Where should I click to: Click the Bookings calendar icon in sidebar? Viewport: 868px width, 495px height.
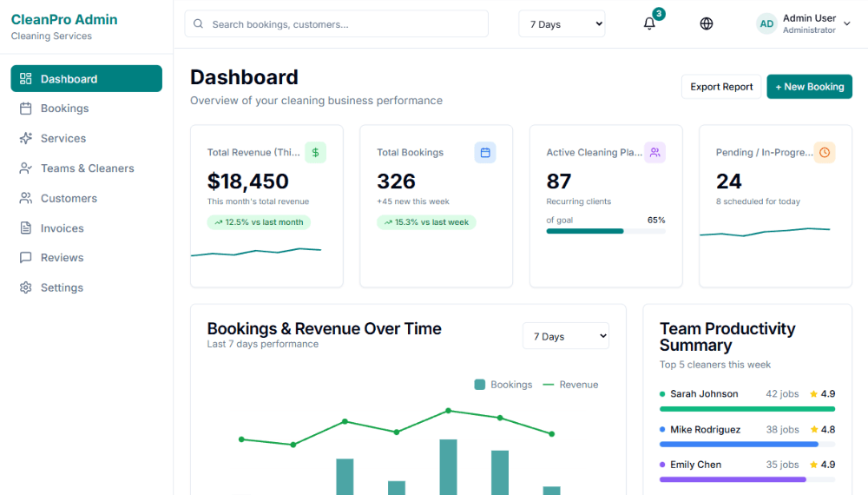pos(25,109)
